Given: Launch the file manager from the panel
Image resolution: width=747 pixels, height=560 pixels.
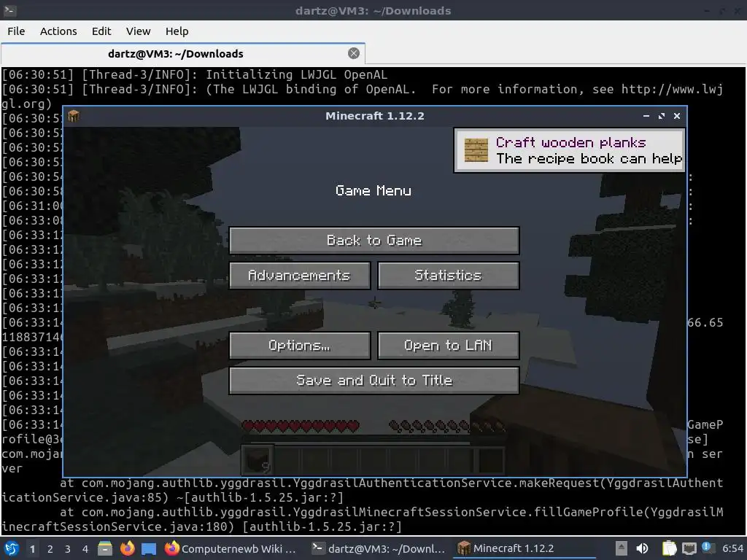Looking at the screenshot, I should coord(105,548).
